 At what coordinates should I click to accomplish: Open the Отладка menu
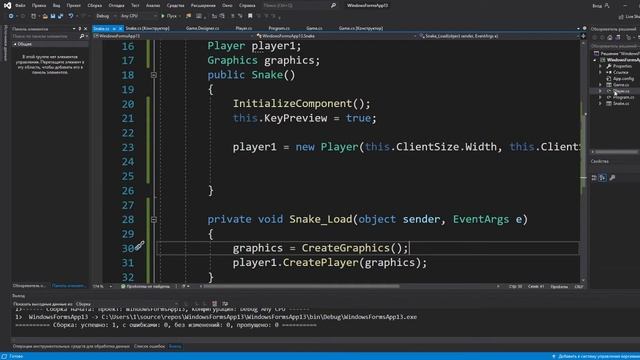point(116,6)
